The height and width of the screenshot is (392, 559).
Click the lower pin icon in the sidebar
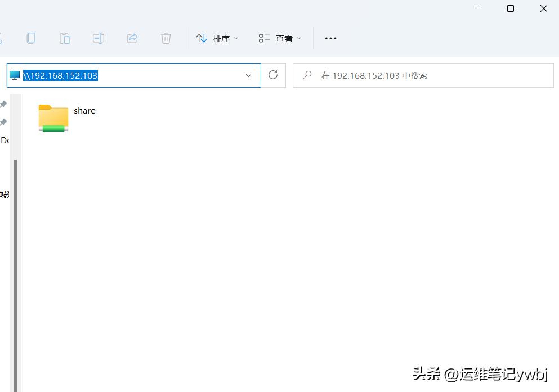(3, 122)
